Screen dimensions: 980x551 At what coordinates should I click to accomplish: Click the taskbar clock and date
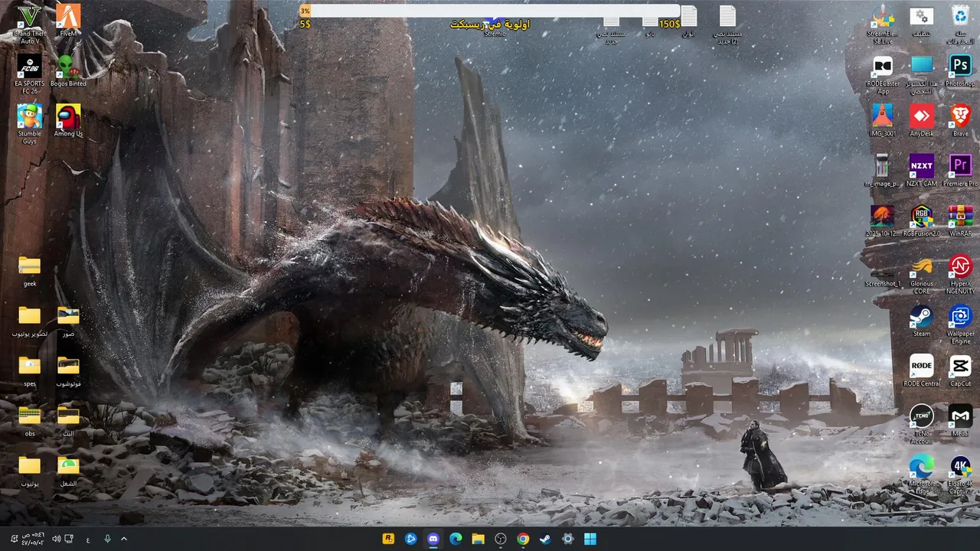34,539
